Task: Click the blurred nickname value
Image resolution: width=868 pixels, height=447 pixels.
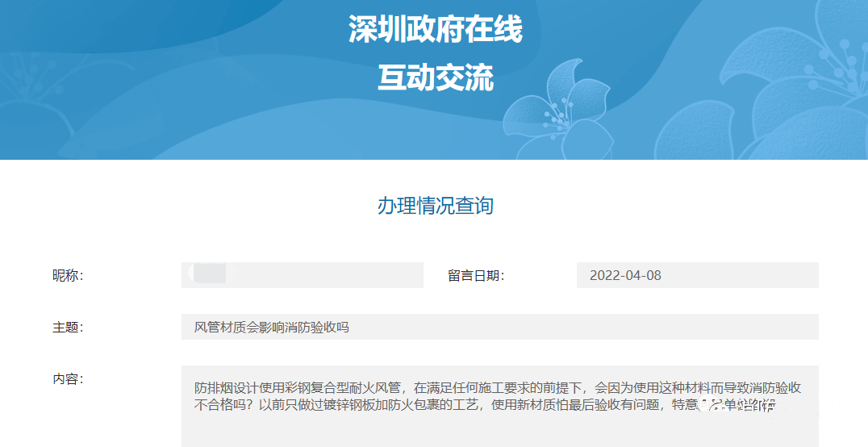Action: coord(207,274)
